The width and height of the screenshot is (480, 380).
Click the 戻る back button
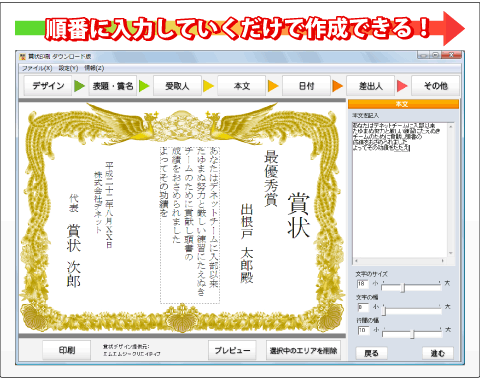[372, 353]
